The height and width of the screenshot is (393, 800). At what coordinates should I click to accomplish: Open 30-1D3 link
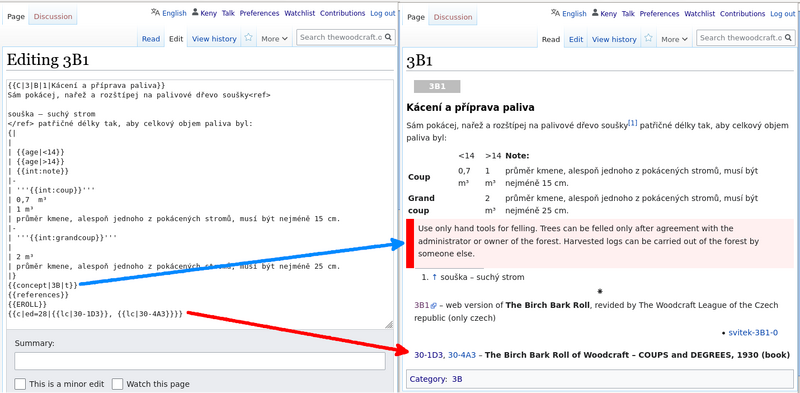point(429,355)
